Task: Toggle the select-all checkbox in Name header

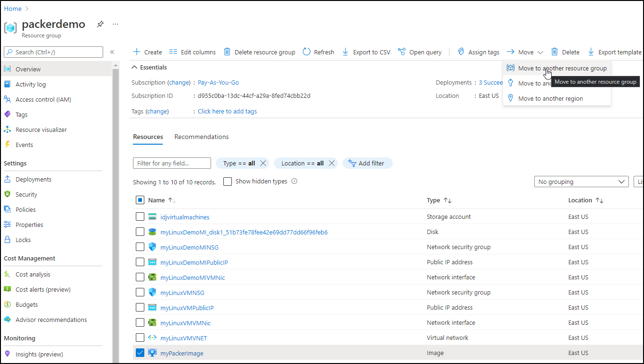Action: click(x=140, y=200)
